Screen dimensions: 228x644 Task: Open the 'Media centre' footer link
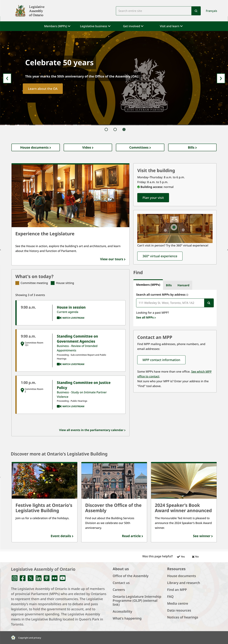177,603
